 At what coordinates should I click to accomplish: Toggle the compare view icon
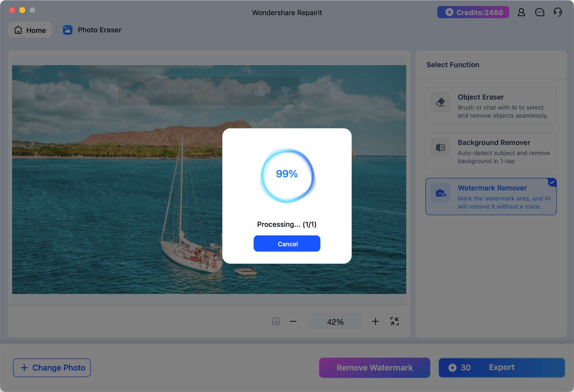pyautogui.click(x=276, y=321)
